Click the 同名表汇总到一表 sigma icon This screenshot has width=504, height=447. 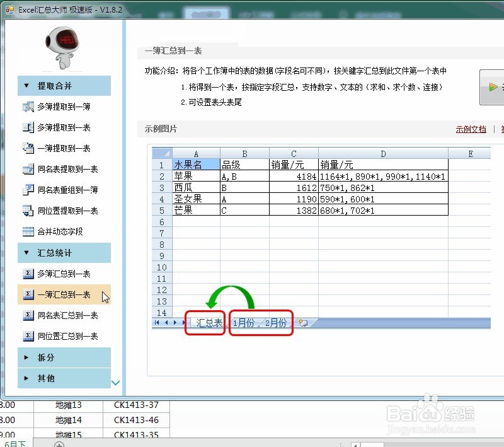28,315
